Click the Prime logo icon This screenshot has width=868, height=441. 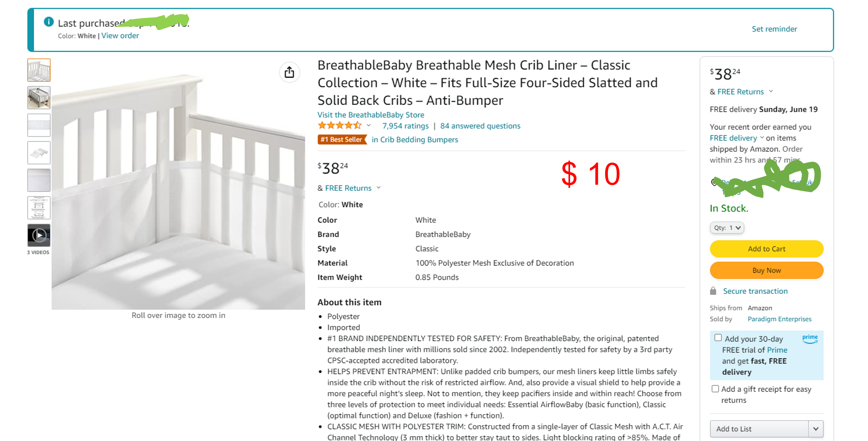pyautogui.click(x=810, y=338)
